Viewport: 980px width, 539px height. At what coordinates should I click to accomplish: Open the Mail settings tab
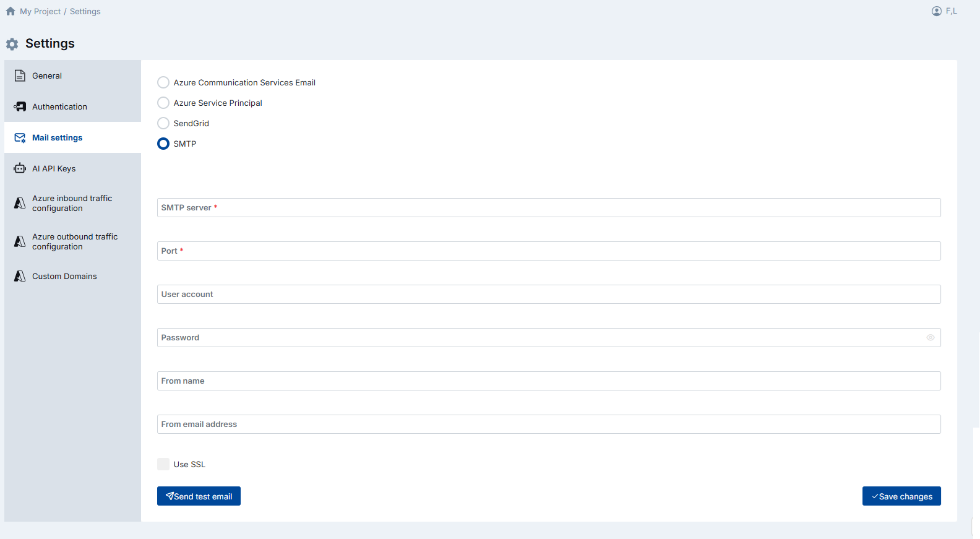(x=72, y=137)
